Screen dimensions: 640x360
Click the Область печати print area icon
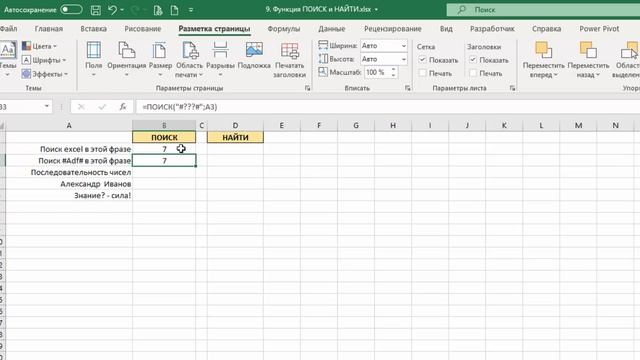pyautogui.click(x=190, y=51)
